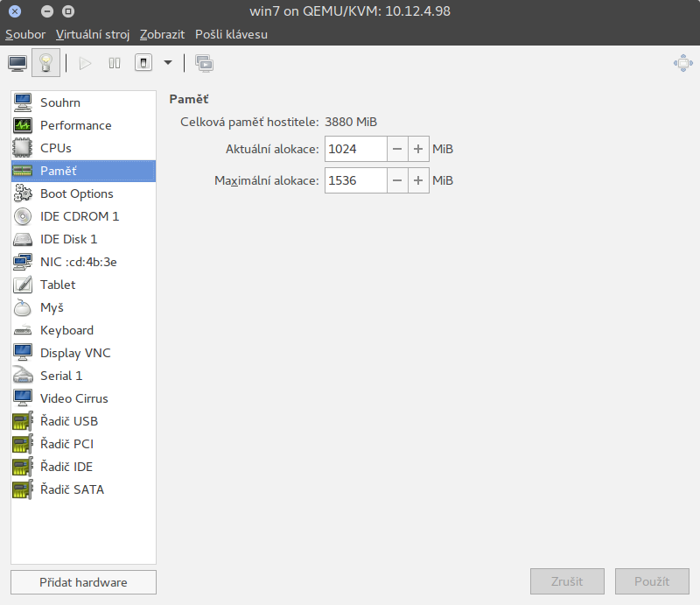The width and height of the screenshot is (700, 605).
Task: Open the Pošli klávesu menu
Action: [x=231, y=34]
